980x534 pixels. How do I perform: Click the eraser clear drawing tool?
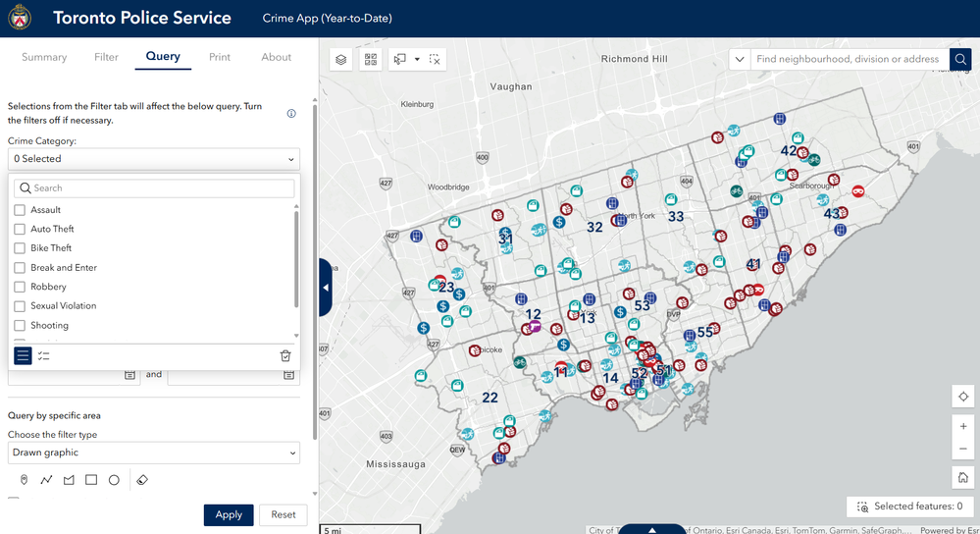pos(142,480)
